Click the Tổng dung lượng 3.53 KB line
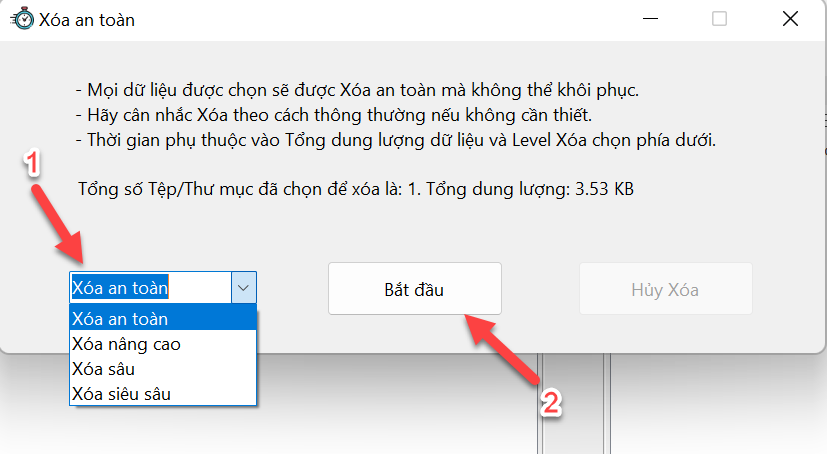 click(x=356, y=189)
